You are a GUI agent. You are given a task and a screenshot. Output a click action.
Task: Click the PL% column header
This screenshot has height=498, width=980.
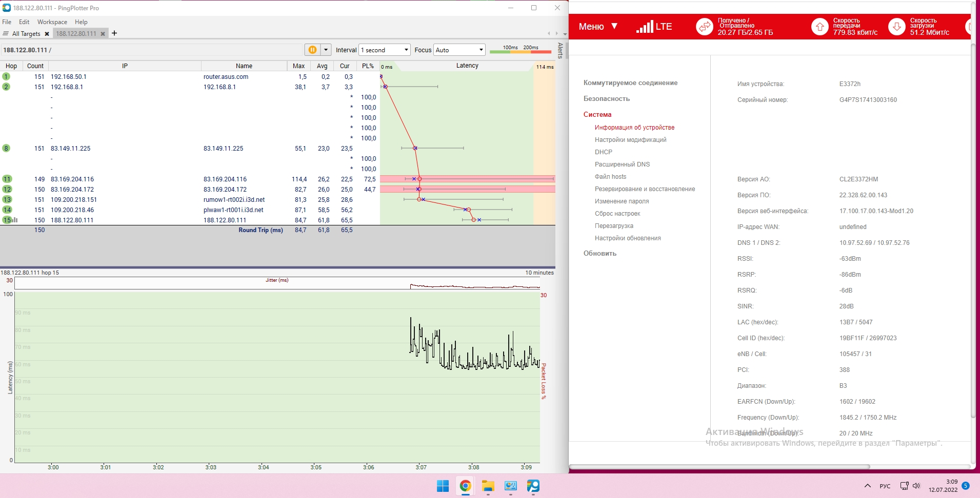pos(368,66)
